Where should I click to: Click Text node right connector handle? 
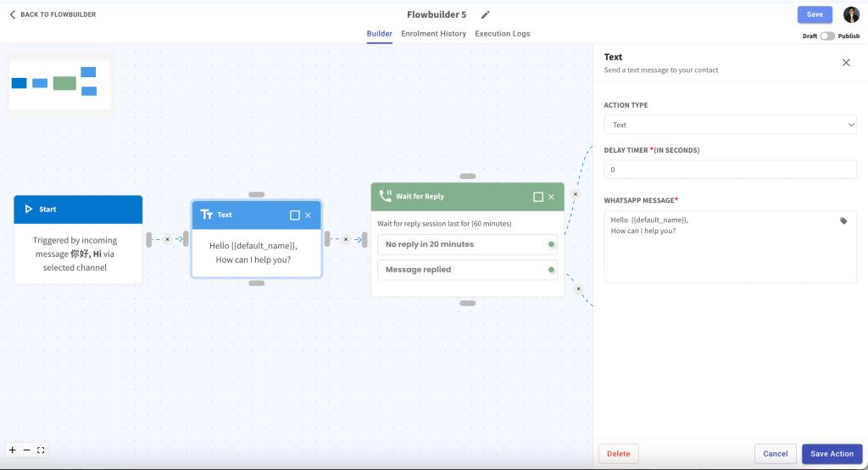tap(328, 239)
